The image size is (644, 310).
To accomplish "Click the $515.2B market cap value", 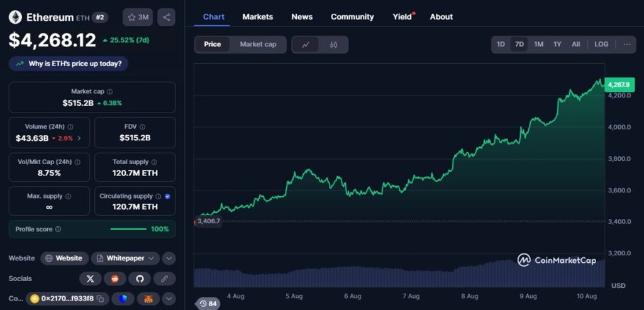I will [x=78, y=103].
